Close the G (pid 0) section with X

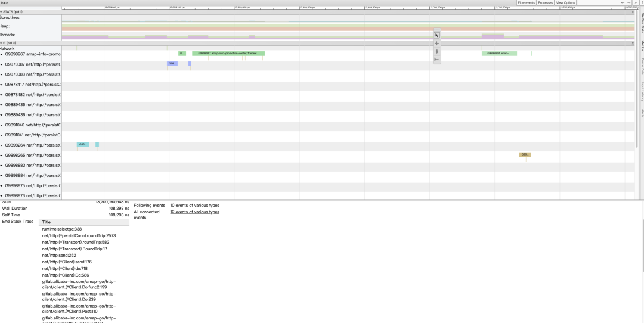[633, 43]
